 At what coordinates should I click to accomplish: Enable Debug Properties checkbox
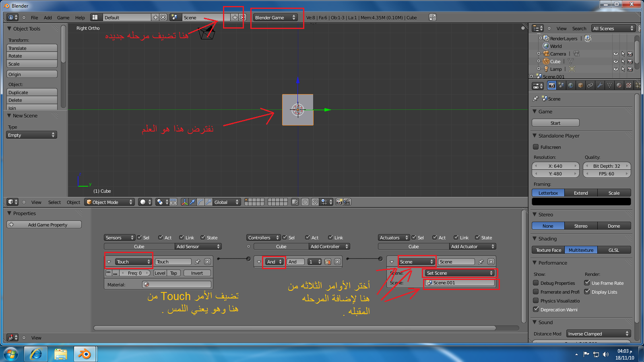pos(536,283)
